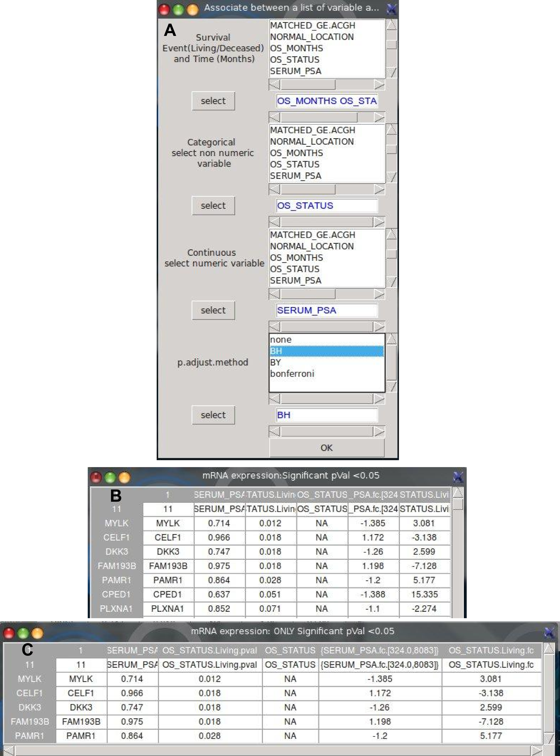Click the select button under the Survival list
The image size is (560, 756).
point(213,101)
